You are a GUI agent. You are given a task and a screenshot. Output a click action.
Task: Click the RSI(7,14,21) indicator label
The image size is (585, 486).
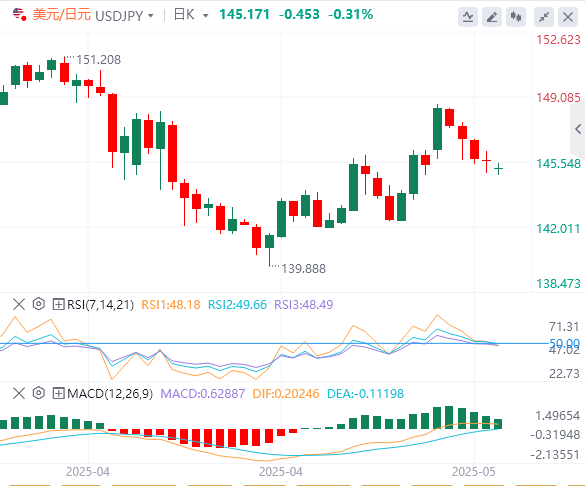(x=100, y=304)
